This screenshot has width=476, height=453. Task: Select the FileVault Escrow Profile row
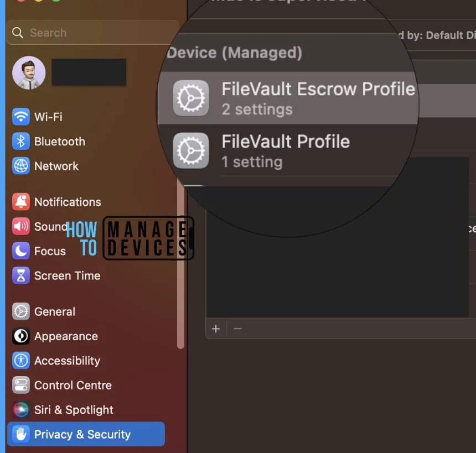(288, 98)
